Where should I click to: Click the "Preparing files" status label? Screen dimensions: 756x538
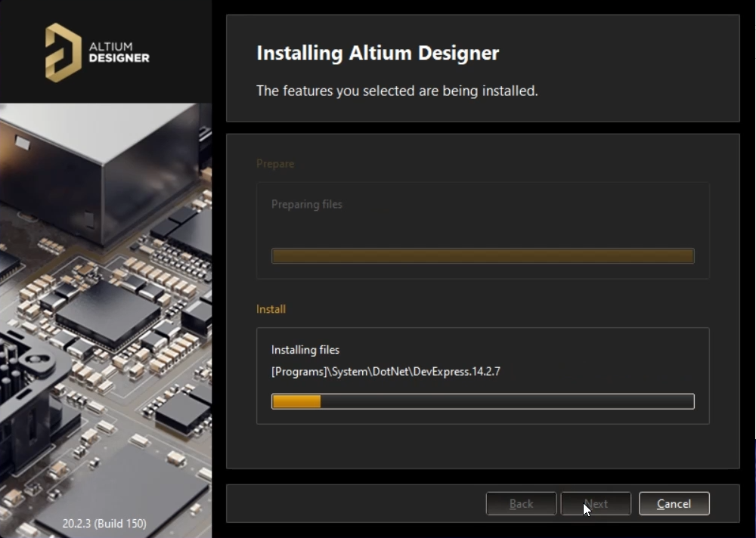pos(306,204)
